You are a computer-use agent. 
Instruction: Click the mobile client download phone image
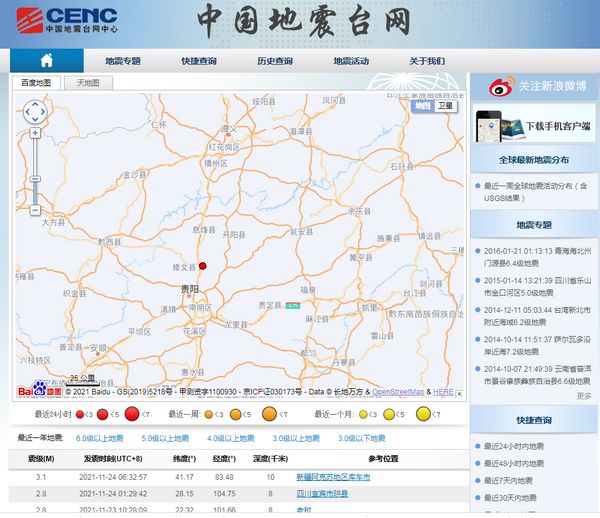tap(500, 125)
